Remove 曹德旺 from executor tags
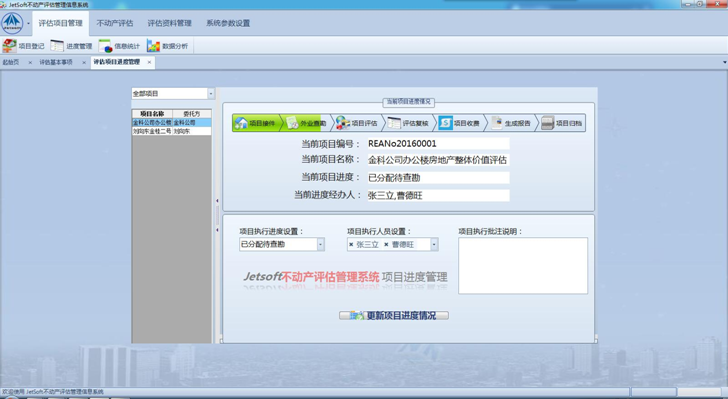The image size is (728, 399). coord(386,244)
